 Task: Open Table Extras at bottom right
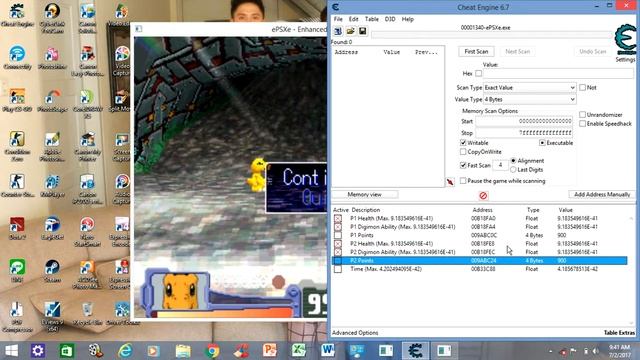click(619, 333)
